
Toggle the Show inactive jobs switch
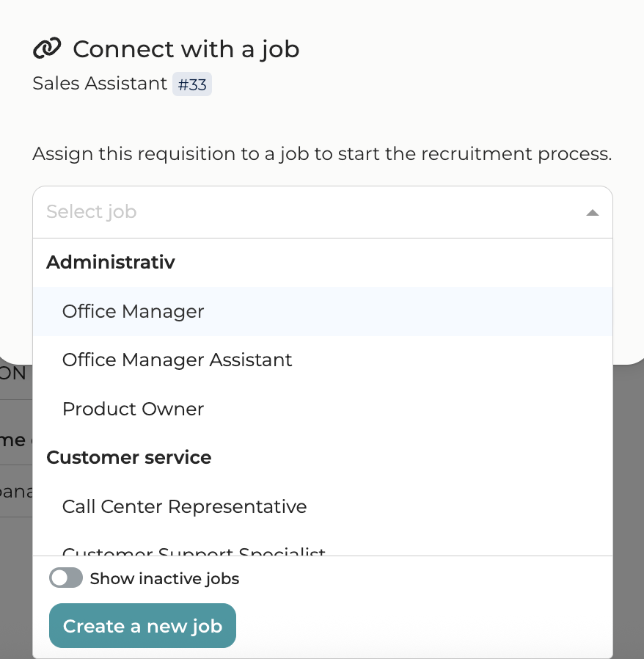pos(66,578)
